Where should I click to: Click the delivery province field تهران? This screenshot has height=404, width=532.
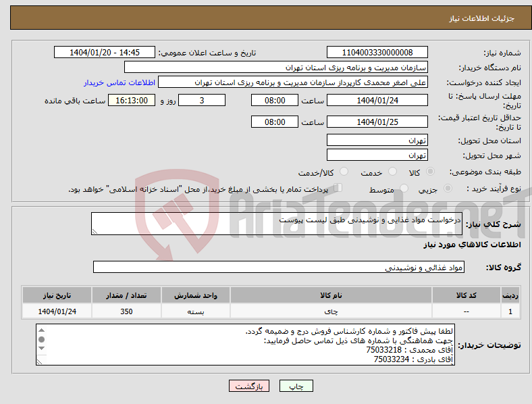click(x=377, y=140)
